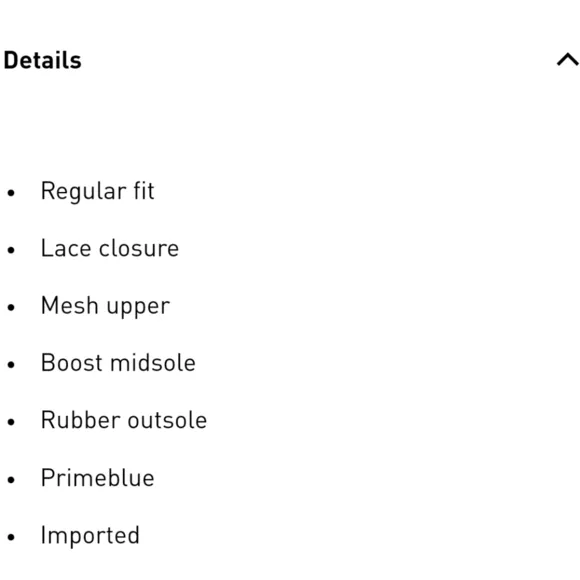Click the bullet beside Boost midsole
The image size is (580, 580).
[11, 365]
